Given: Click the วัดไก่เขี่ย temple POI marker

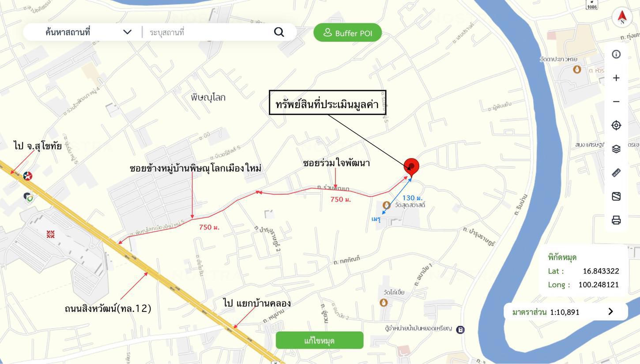Looking at the screenshot, I should click(384, 302).
